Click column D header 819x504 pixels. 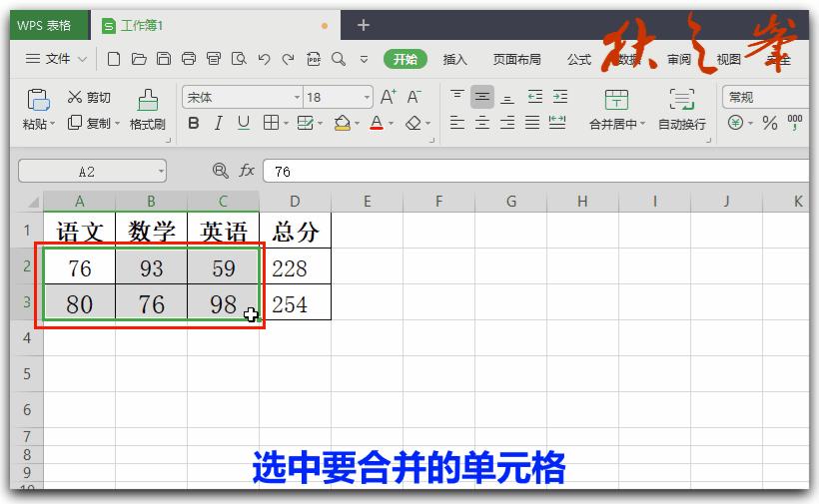pyautogui.click(x=295, y=202)
